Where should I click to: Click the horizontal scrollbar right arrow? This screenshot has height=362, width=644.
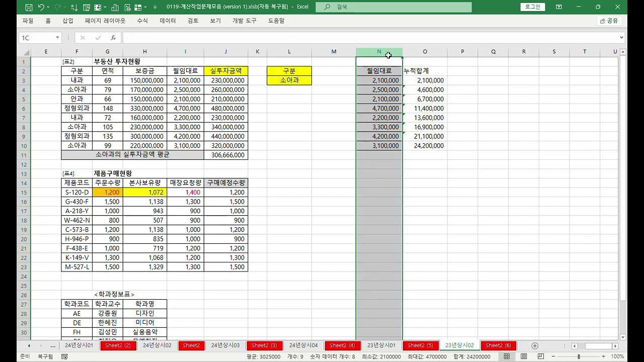tap(615, 346)
